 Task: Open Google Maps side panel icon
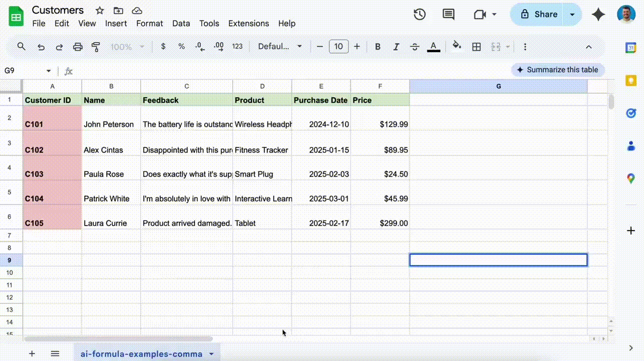tap(630, 178)
